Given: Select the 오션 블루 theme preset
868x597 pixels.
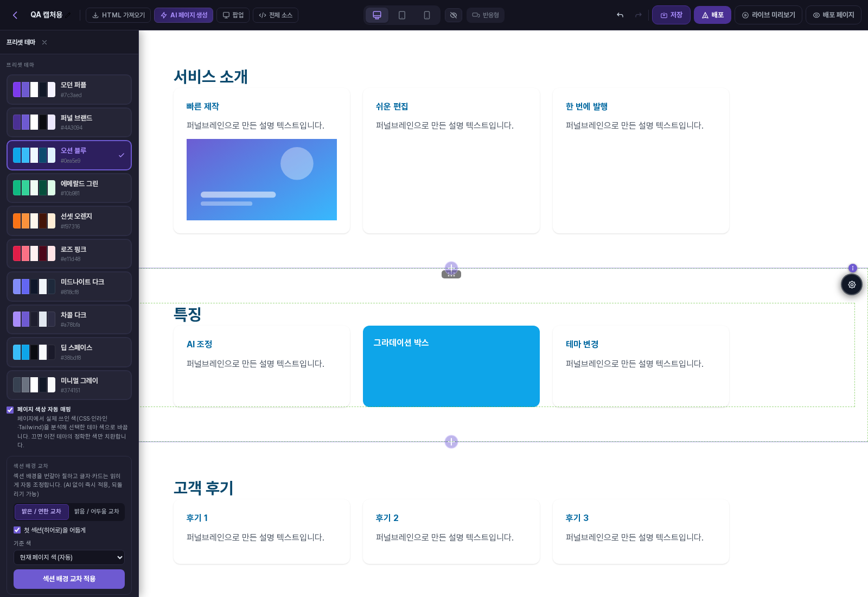Looking at the screenshot, I should [x=69, y=155].
